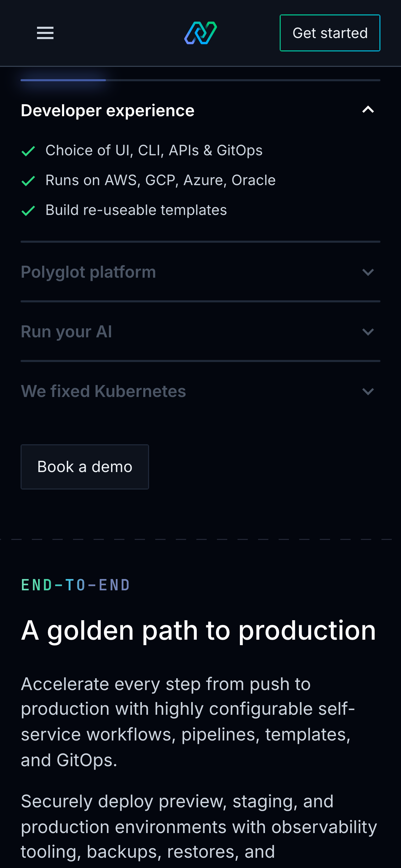The image size is (401, 868).
Task: Collapse Developer experience with the up chevron
Action: tap(368, 110)
